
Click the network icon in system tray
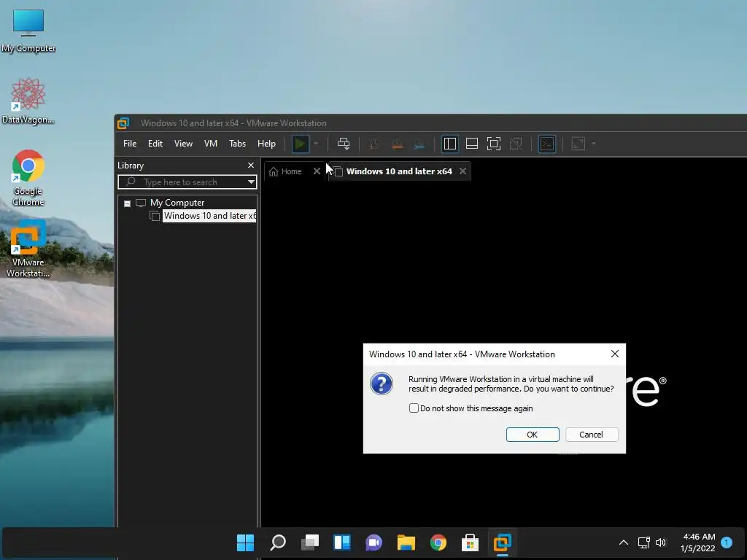click(644, 542)
